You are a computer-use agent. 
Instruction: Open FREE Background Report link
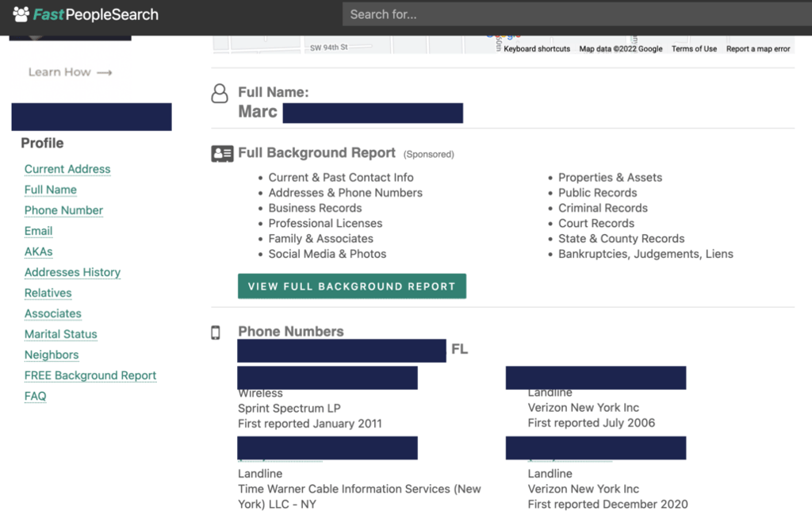(90, 376)
